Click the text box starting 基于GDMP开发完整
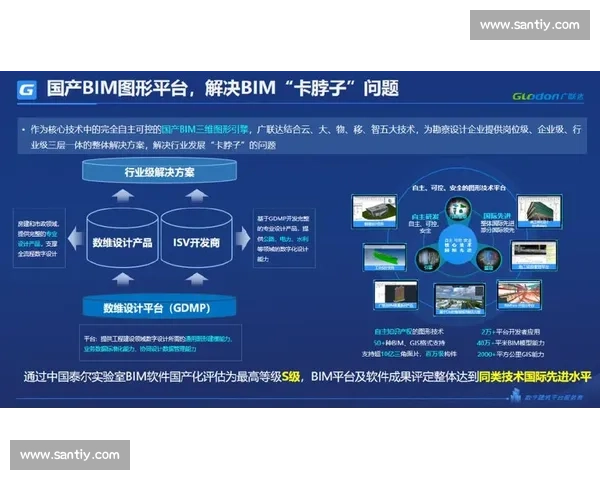This screenshot has height=480, width=600. 284,238
